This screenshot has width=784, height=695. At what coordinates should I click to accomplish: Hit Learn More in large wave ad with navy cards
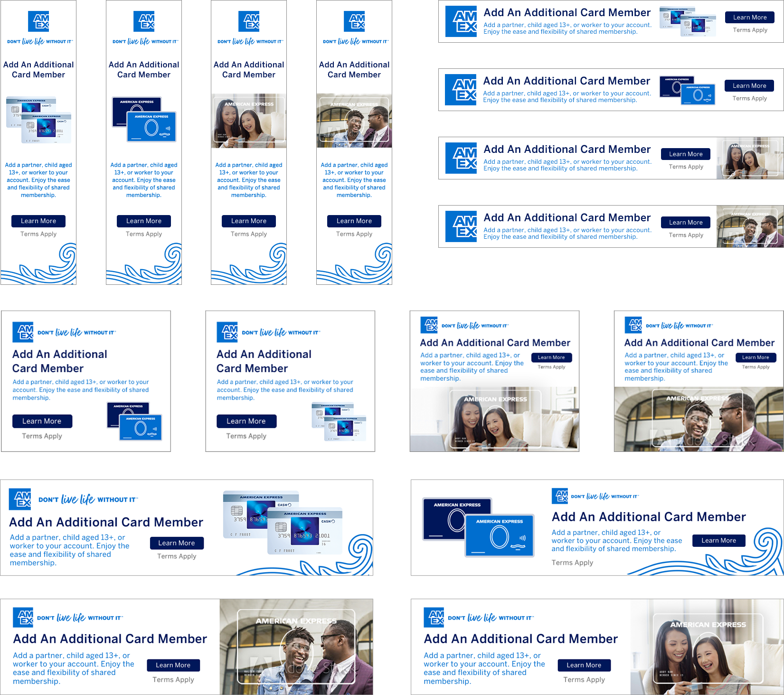pos(719,541)
